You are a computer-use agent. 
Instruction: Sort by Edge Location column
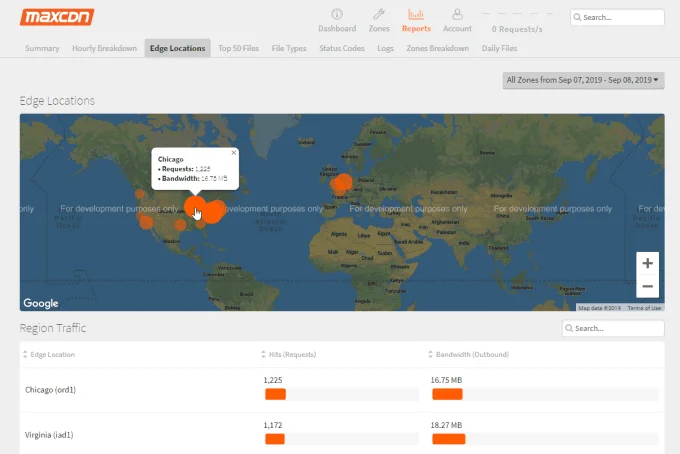coord(52,355)
